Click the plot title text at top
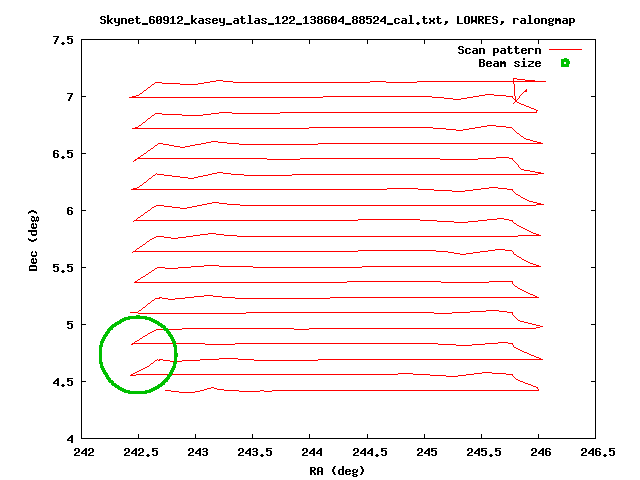Screen dimensions: 640x480 (337, 20)
